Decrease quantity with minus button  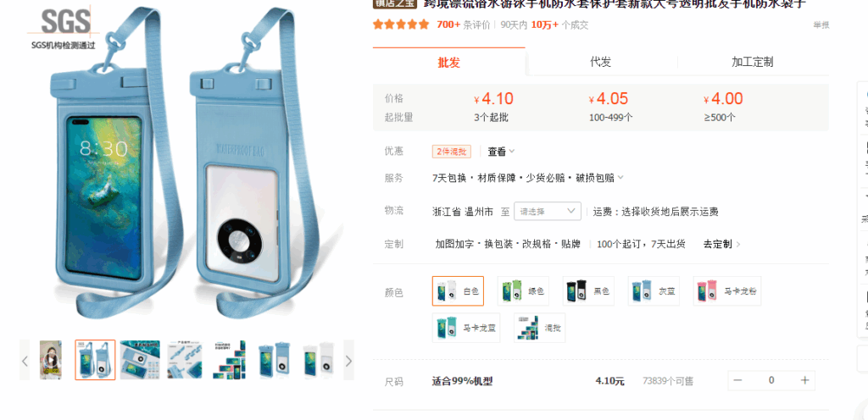click(738, 380)
